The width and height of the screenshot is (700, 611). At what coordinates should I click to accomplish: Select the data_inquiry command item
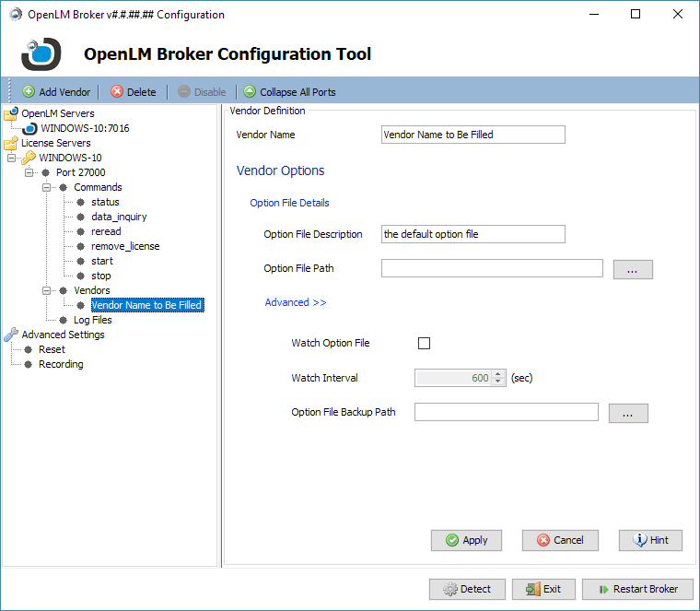click(119, 217)
